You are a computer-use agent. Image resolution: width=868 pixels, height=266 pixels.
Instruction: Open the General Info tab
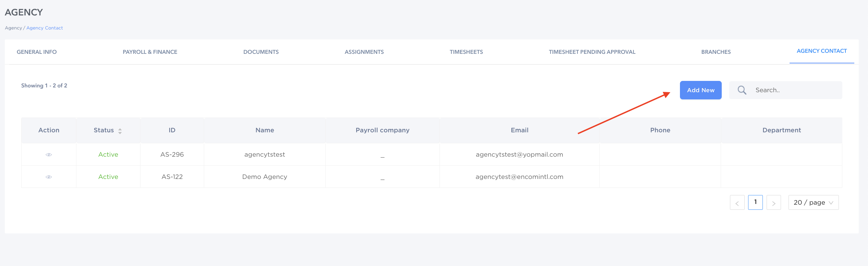point(37,52)
